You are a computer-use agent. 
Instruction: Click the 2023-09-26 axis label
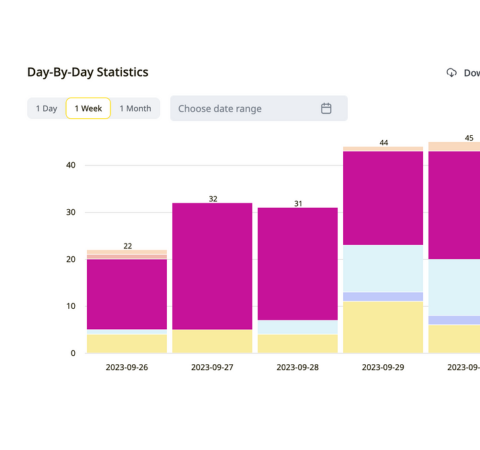coord(127,367)
